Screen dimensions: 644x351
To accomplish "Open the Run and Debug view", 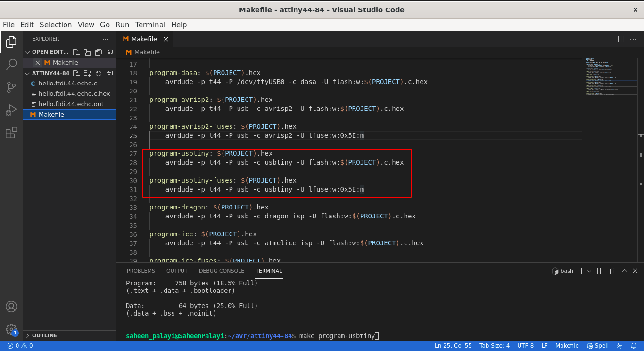I will coord(11,110).
